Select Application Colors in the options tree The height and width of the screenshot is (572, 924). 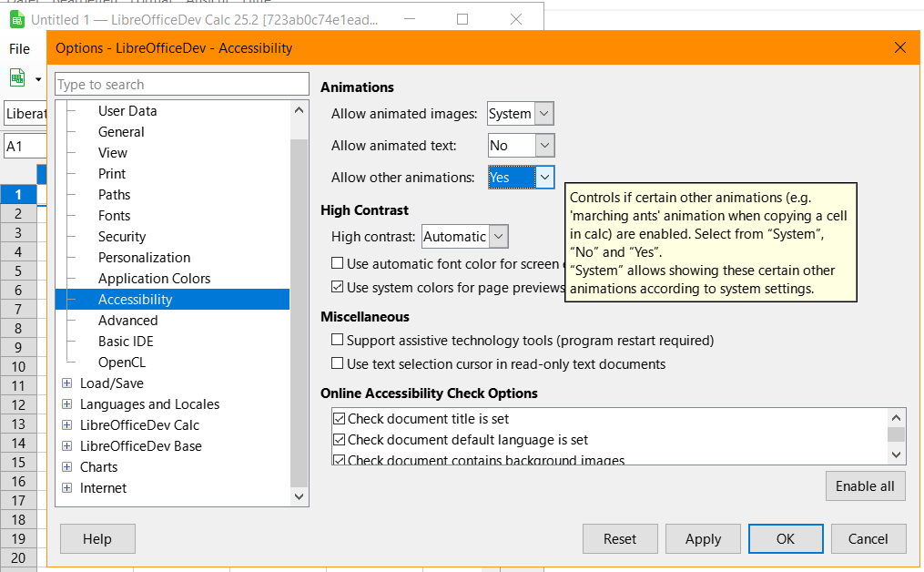pyautogui.click(x=155, y=279)
